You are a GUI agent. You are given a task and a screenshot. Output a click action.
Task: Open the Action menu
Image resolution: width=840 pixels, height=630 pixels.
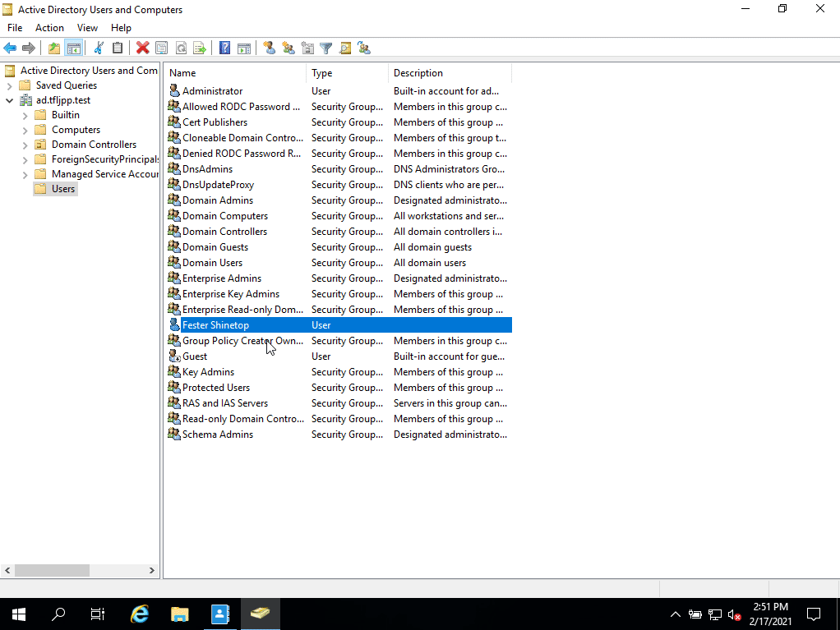coord(49,28)
